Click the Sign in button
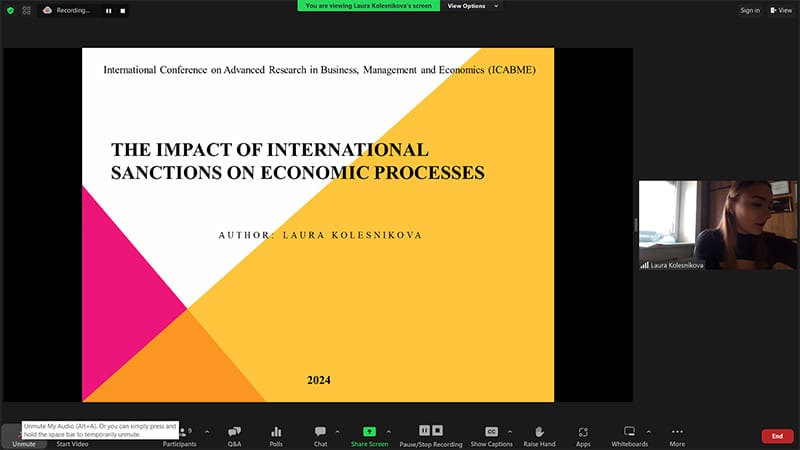This screenshot has height=450, width=800. (750, 10)
